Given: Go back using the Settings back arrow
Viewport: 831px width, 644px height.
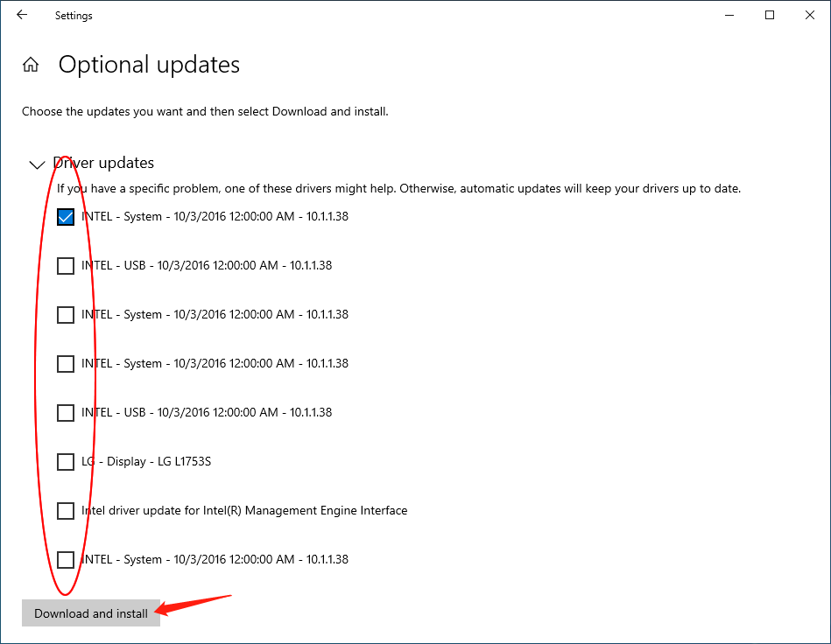Looking at the screenshot, I should pyautogui.click(x=22, y=15).
